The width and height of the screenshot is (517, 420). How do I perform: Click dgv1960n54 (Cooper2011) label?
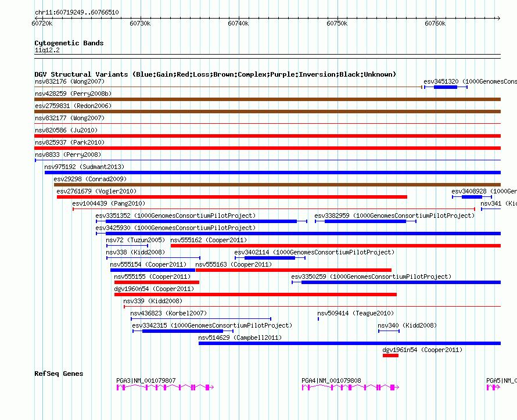point(154,289)
